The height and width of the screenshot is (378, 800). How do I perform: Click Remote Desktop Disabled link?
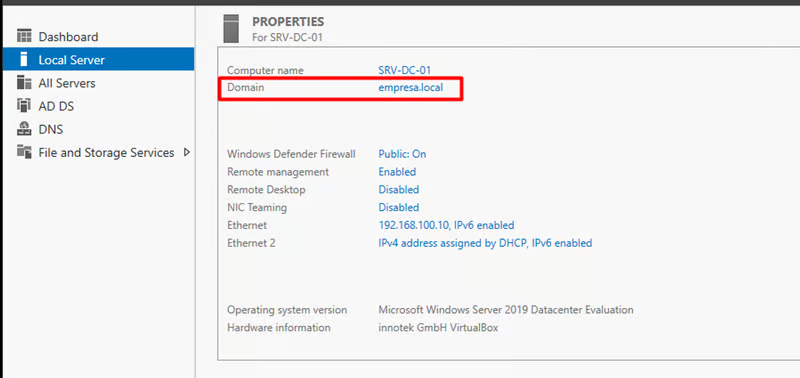[x=398, y=190]
